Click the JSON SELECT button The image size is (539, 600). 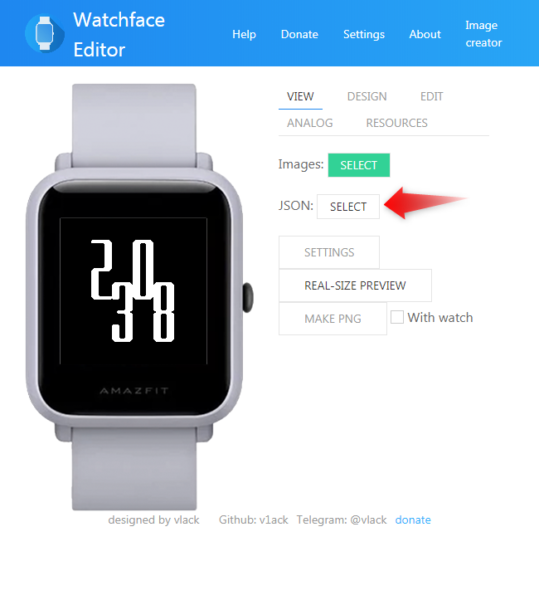click(348, 207)
